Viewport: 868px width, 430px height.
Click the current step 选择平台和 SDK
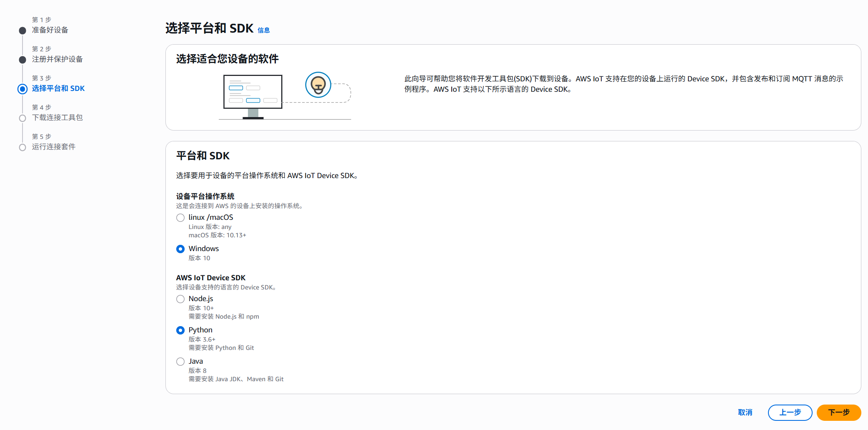[58, 88]
